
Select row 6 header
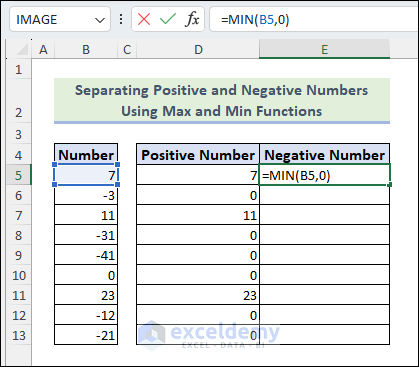coord(18,195)
